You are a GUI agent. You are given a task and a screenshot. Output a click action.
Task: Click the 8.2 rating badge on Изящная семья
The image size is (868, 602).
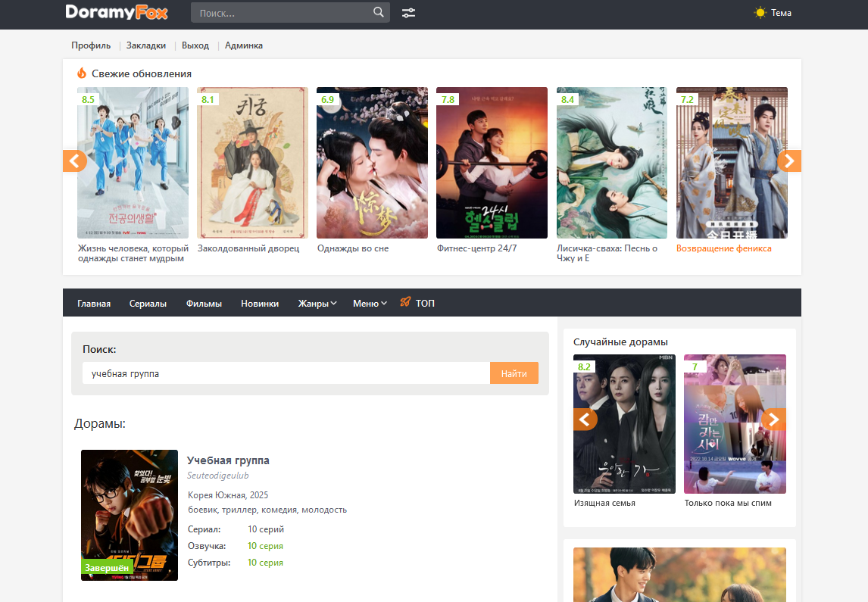(584, 367)
